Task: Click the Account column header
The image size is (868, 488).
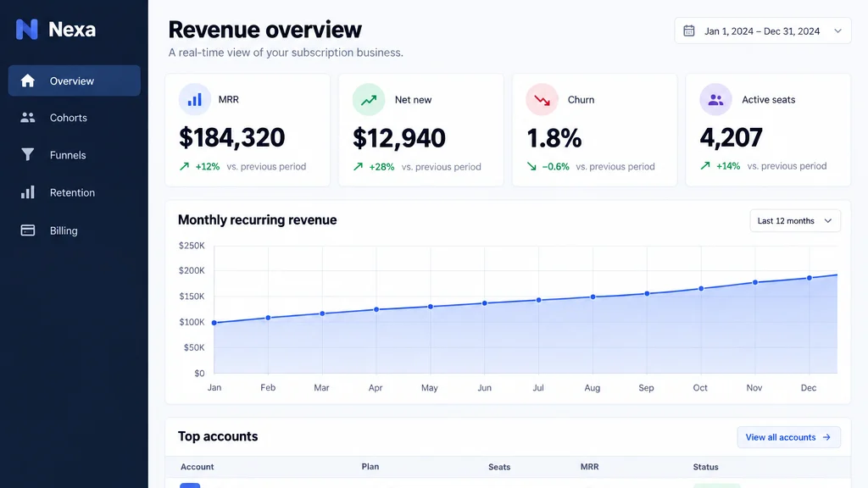Action: click(197, 467)
